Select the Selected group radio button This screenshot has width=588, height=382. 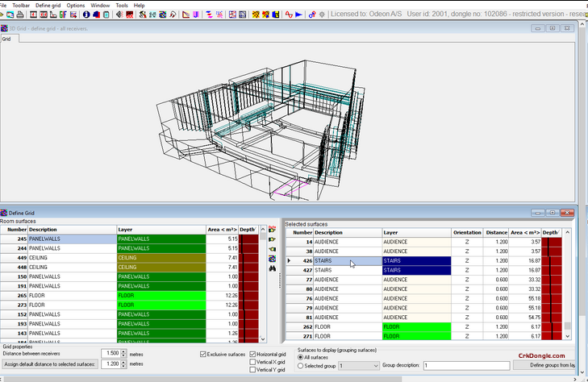[x=301, y=365]
